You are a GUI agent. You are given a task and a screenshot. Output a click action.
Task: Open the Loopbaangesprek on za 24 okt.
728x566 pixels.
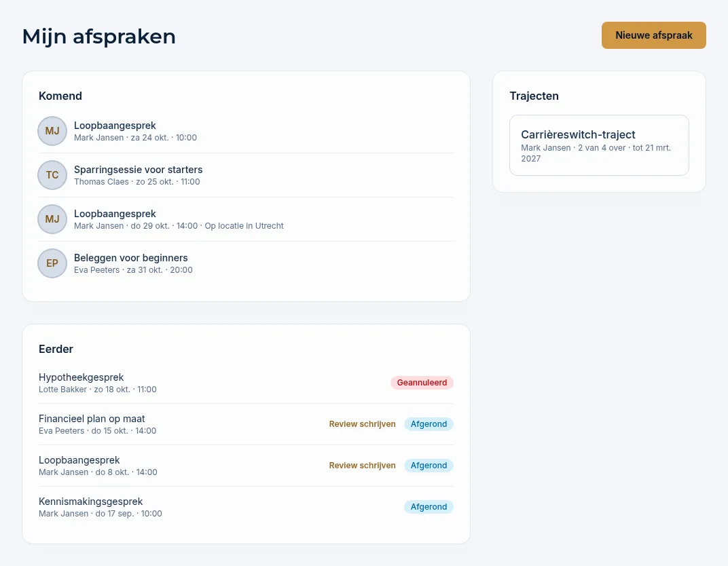point(246,131)
